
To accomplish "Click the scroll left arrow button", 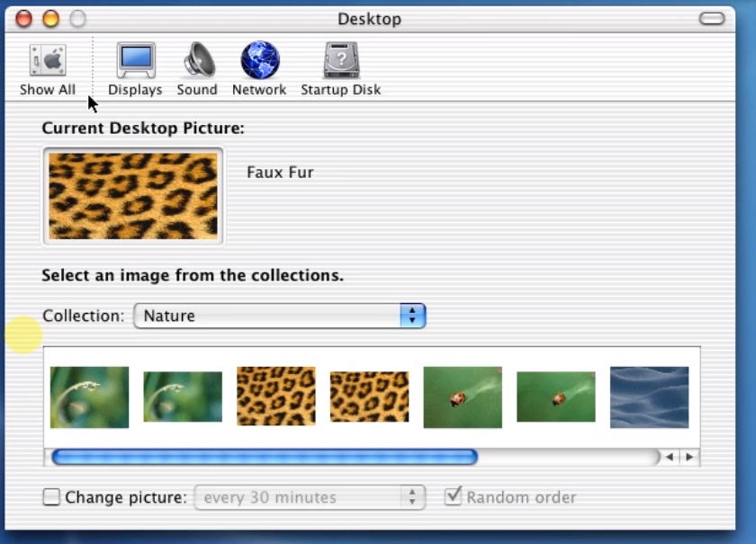I will click(x=670, y=457).
